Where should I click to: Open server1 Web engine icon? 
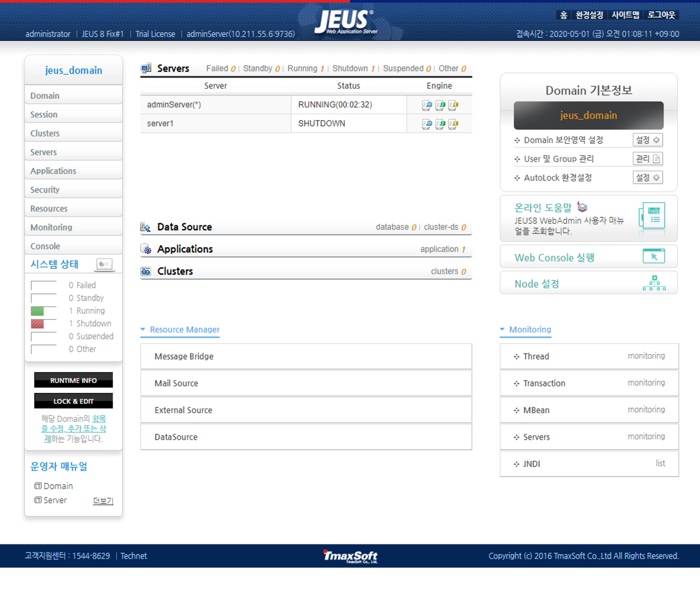427,124
